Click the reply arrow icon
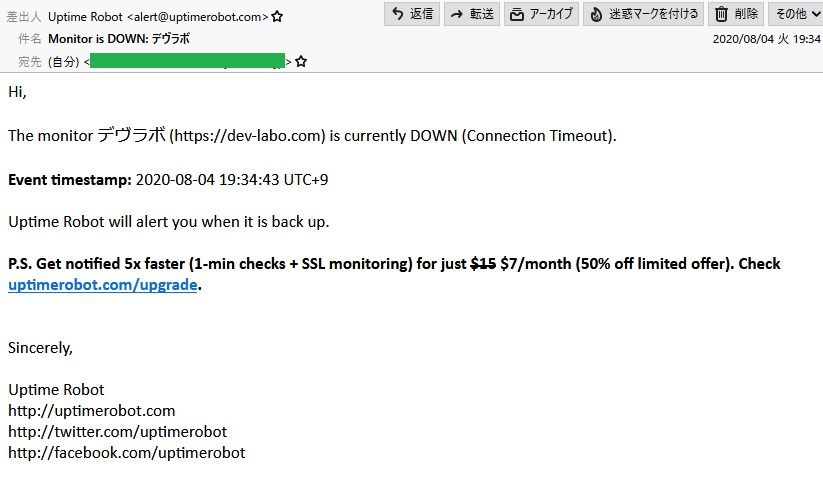 (x=397, y=14)
